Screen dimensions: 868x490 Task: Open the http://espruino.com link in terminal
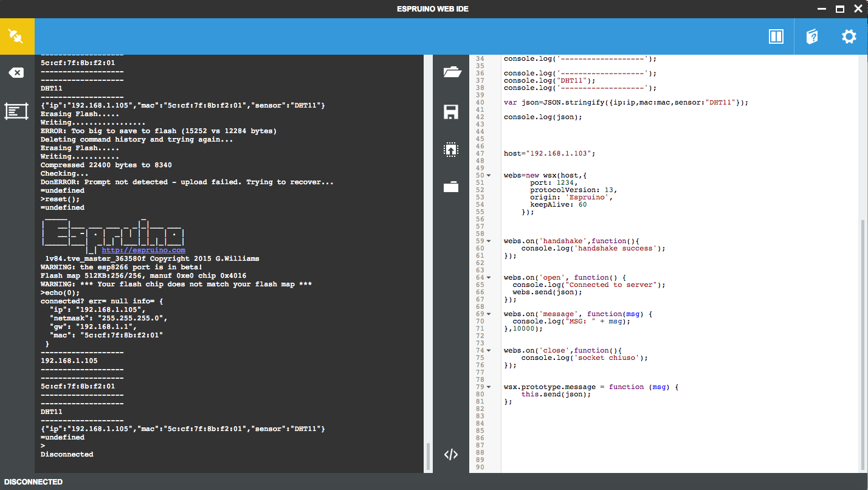pyautogui.click(x=143, y=250)
